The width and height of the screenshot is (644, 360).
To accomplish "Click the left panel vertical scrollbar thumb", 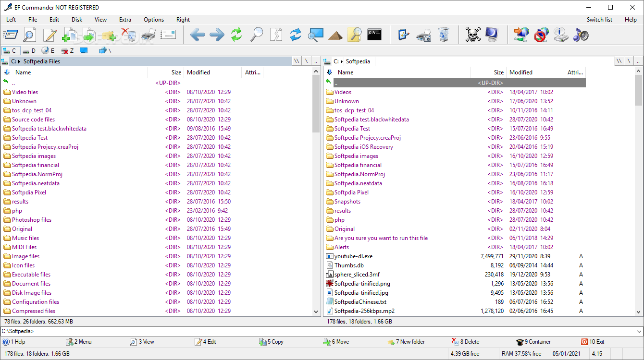I will 316,103.
